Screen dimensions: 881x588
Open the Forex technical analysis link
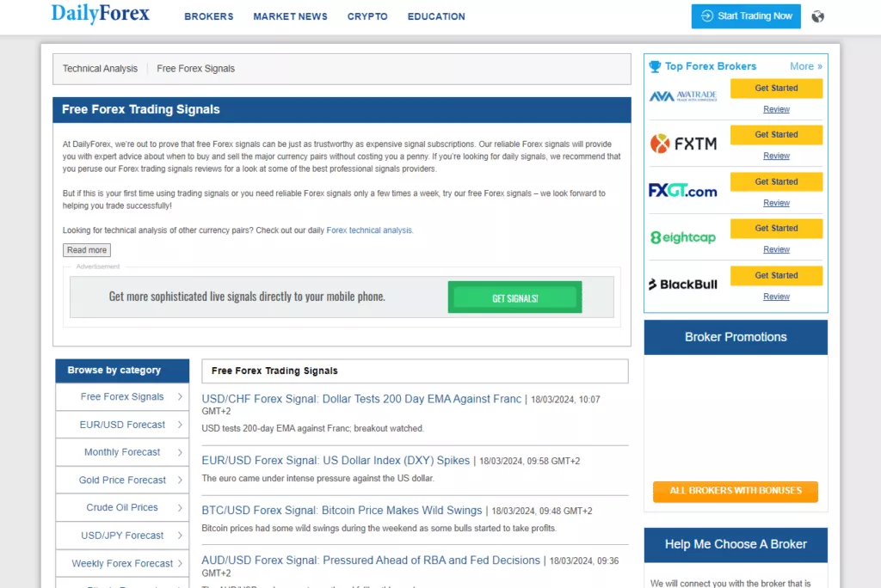tap(369, 230)
